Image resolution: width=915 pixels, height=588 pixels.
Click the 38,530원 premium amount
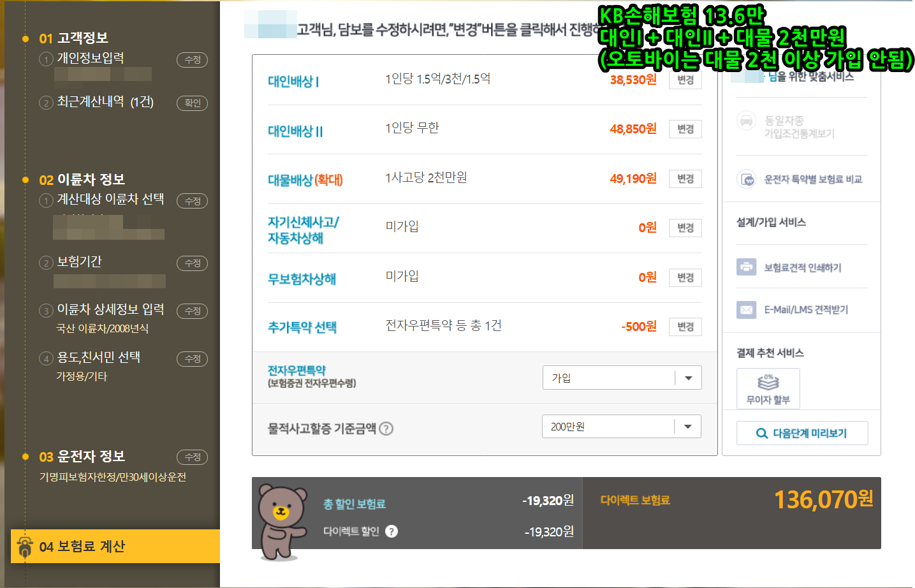pos(633,80)
